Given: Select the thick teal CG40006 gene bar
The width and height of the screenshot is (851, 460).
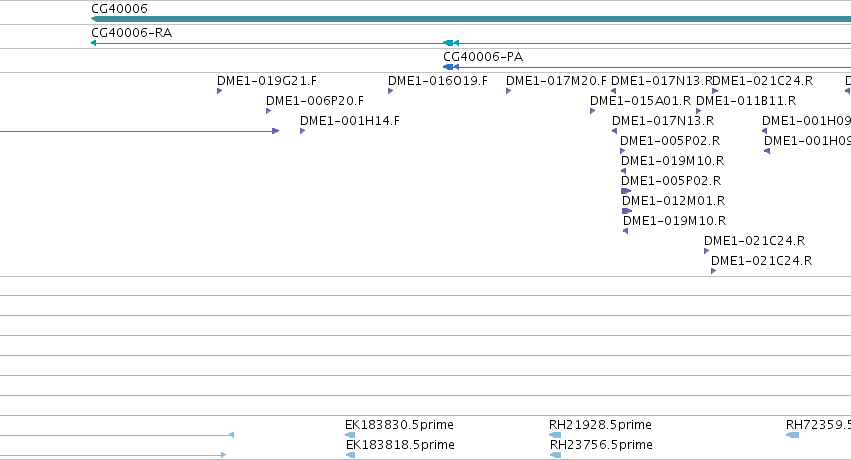Looking at the screenshot, I should pyautogui.click(x=471, y=19).
